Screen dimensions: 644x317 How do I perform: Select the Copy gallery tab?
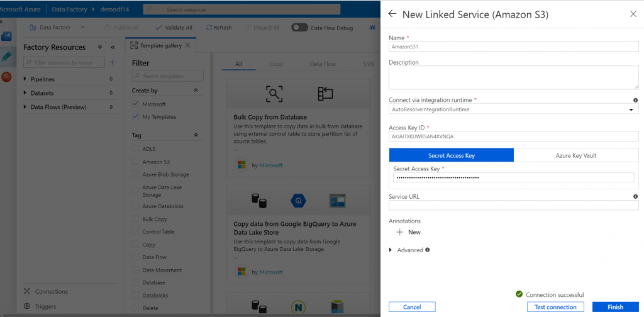coord(276,64)
